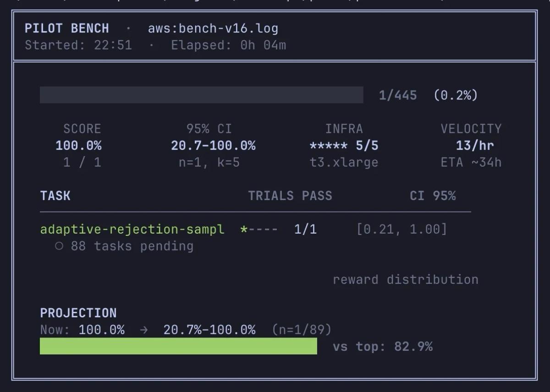550x392 pixels.
Task: Click the SCORE 100.0% value
Action: [78, 146]
